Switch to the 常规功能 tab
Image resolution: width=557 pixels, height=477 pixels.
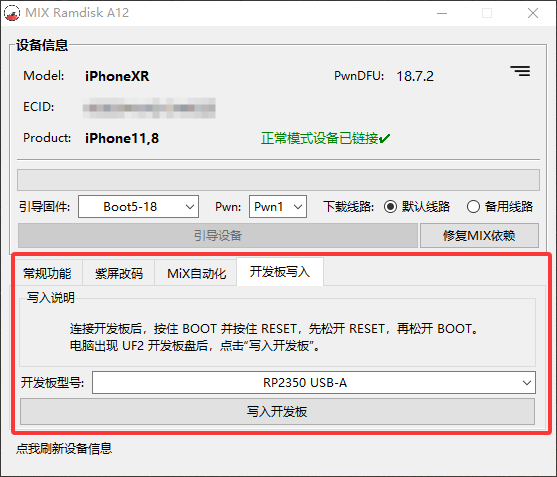47,273
